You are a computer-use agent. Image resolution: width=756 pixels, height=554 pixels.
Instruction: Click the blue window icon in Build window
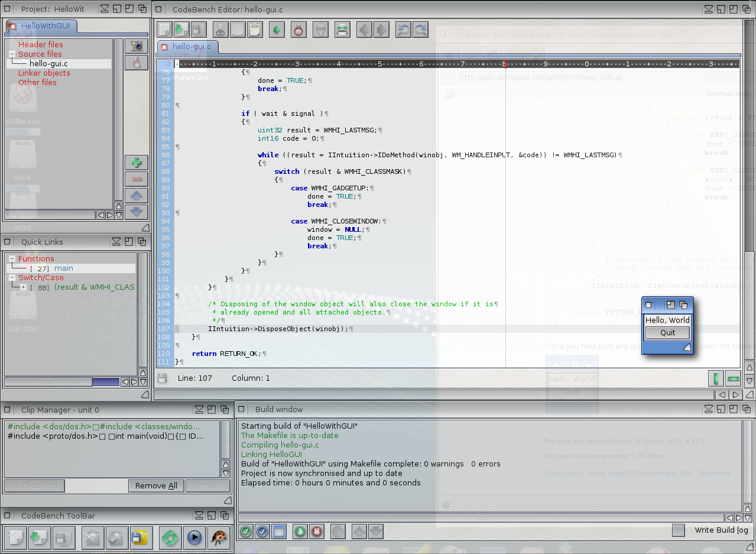coord(279,532)
